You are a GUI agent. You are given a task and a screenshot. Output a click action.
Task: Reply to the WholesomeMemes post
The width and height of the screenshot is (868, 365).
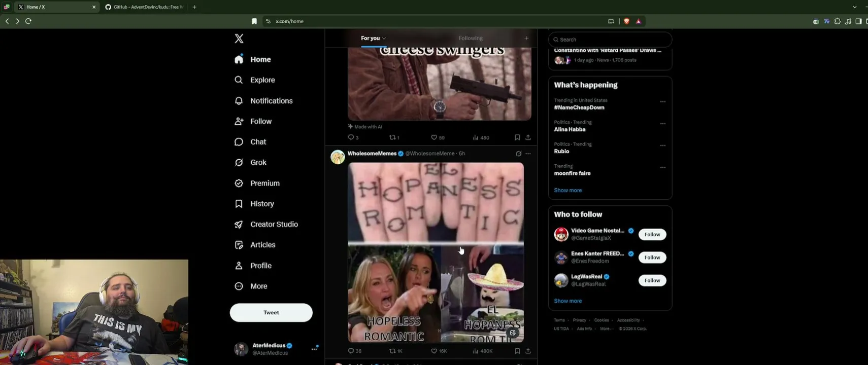coord(354,351)
